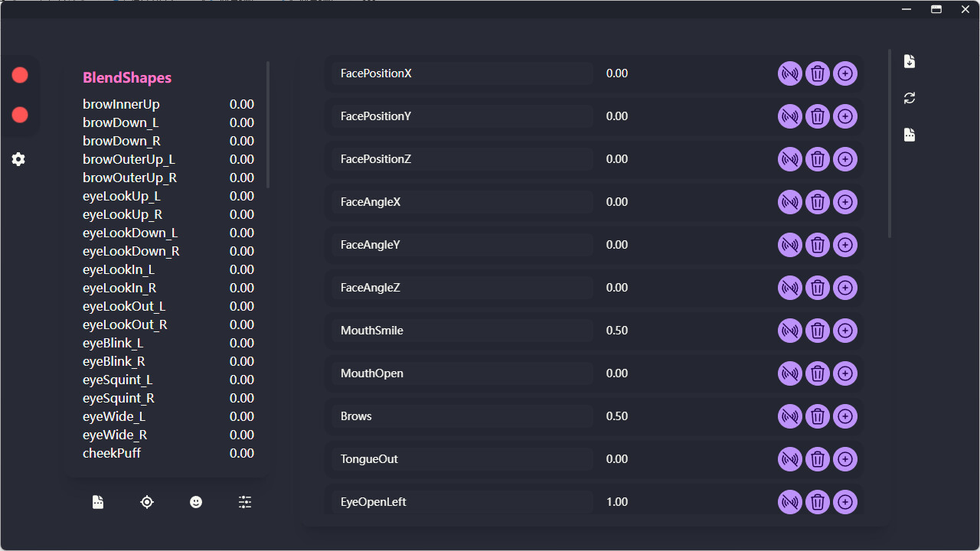Export settings via the file icon
Viewport: 980px width, 551px height.
[909, 135]
